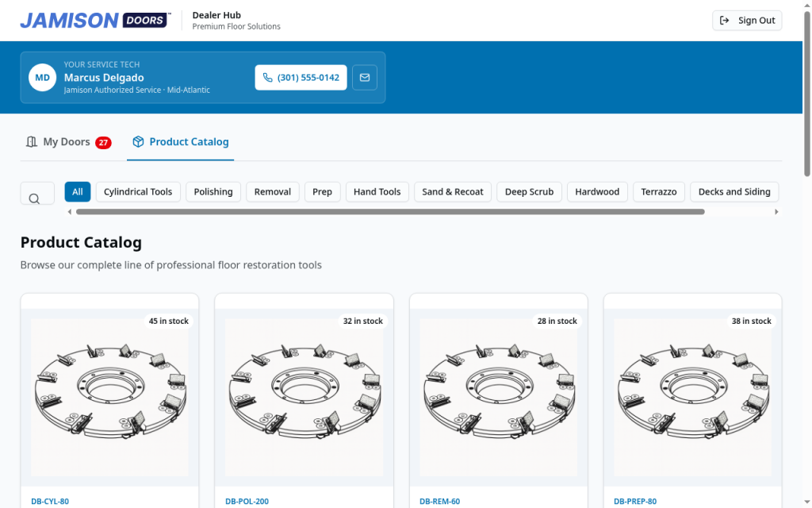Filter by Cylindrical Tools
Viewport: 812px width, 508px height.
coord(138,192)
